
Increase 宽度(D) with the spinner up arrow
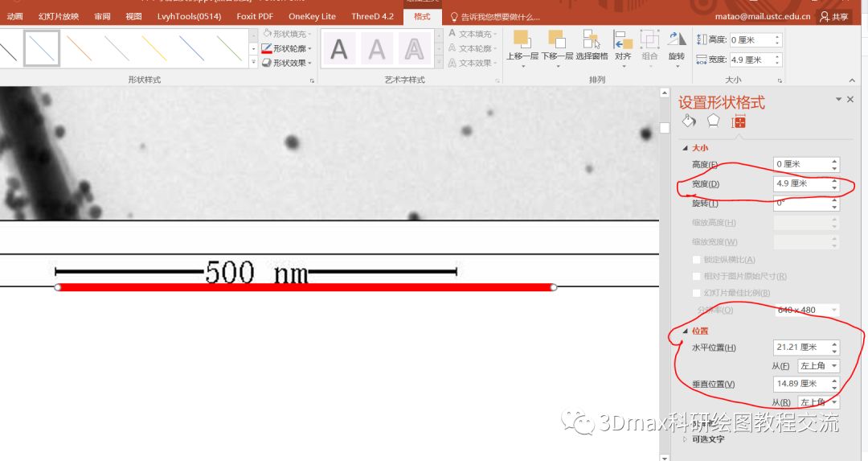click(x=834, y=181)
